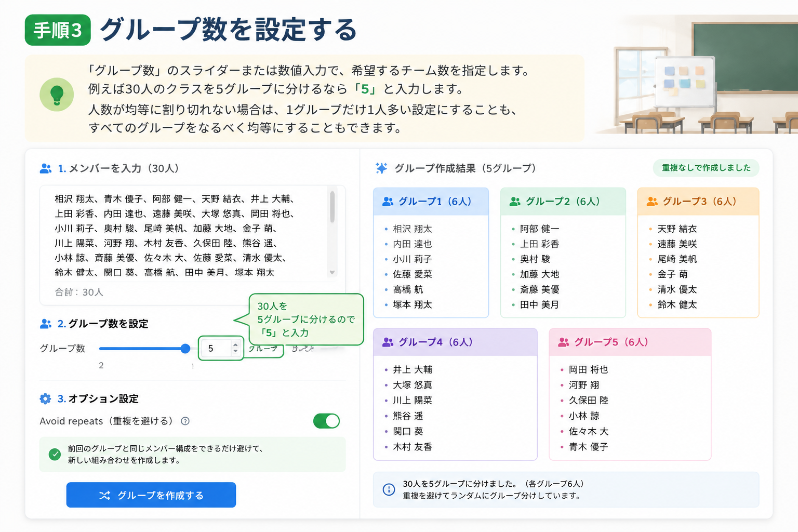Viewport: 798px width, 532px height.
Task: Select the グループ1（6人） card header
Action: pyautogui.click(x=431, y=202)
